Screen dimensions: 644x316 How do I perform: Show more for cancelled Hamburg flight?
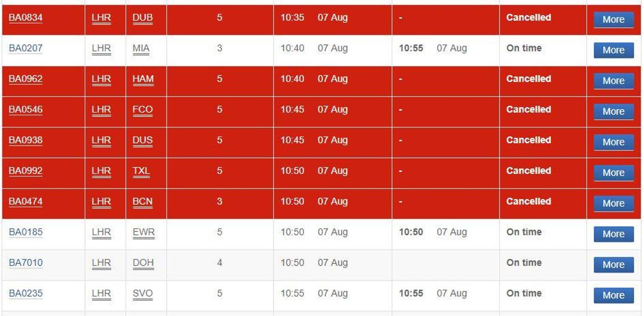pyautogui.click(x=613, y=81)
